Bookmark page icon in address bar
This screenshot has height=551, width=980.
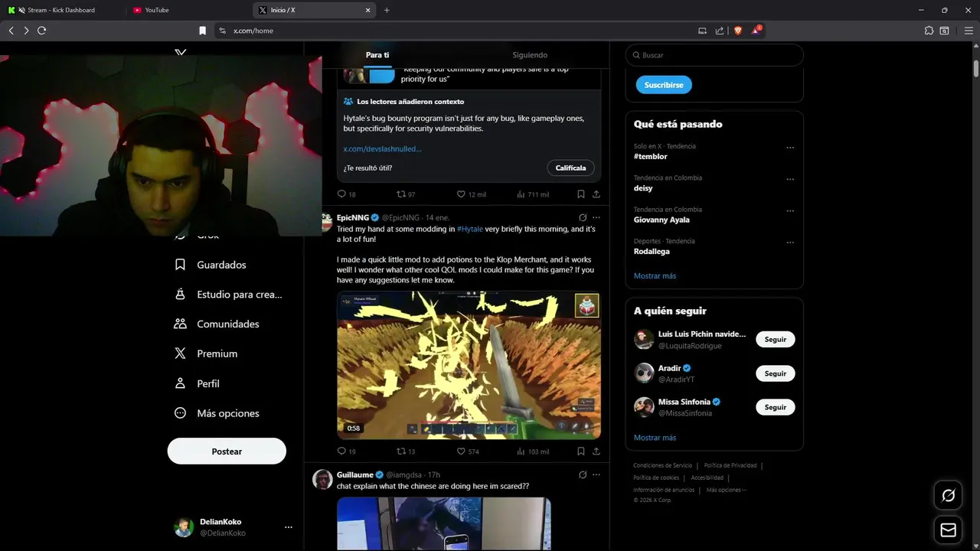pos(202,31)
